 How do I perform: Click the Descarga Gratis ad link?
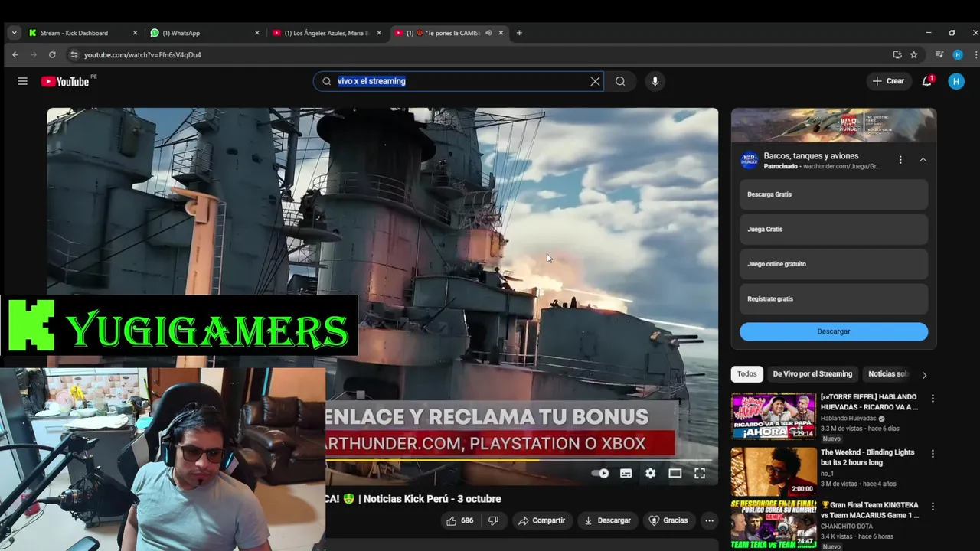coord(834,194)
